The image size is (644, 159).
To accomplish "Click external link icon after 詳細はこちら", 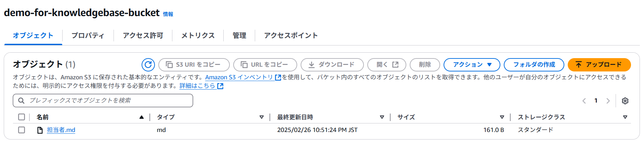I will point(220,86).
